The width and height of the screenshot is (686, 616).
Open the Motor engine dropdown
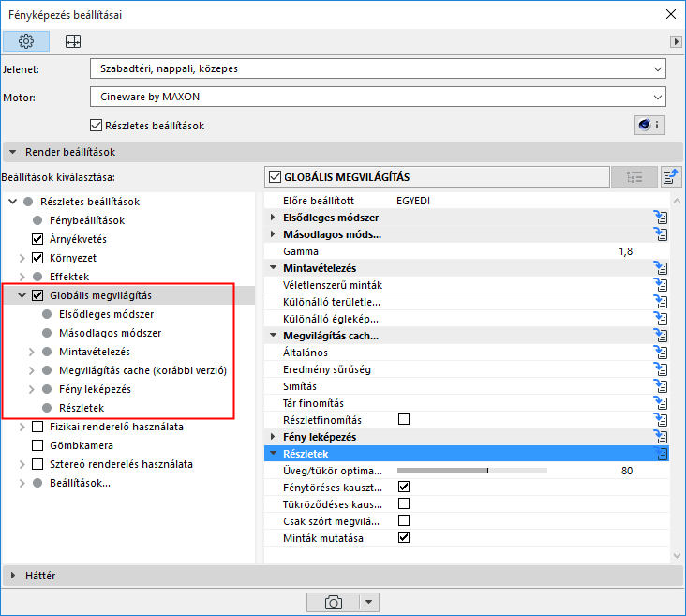[x=378, y=97]
